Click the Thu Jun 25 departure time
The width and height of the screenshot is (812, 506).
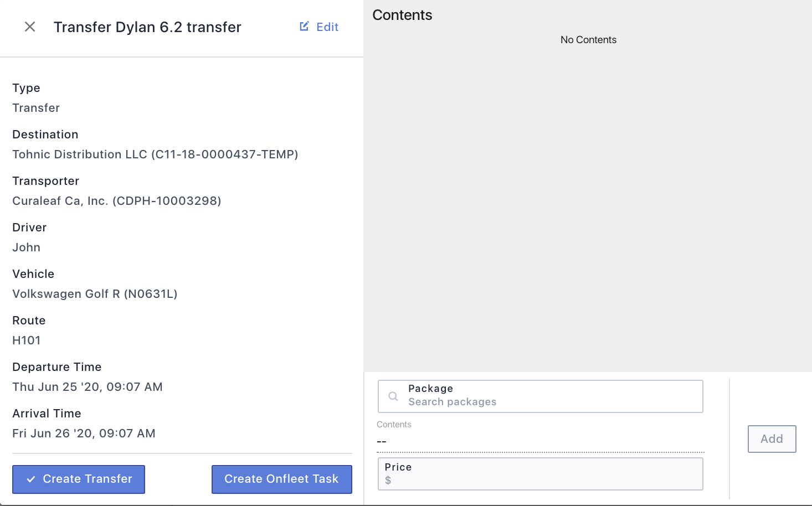[x=88, y=387]
